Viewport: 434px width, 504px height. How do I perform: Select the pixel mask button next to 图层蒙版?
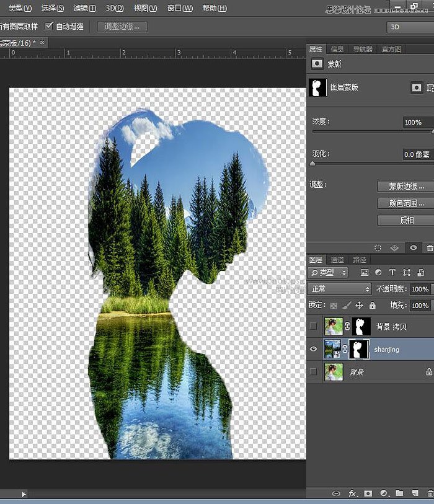(417, 87)
